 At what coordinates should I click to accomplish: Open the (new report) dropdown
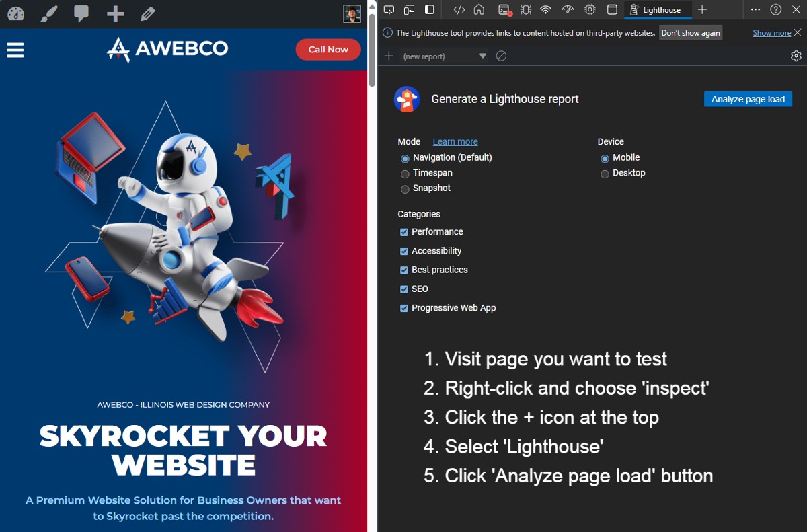tap(444, 56)
